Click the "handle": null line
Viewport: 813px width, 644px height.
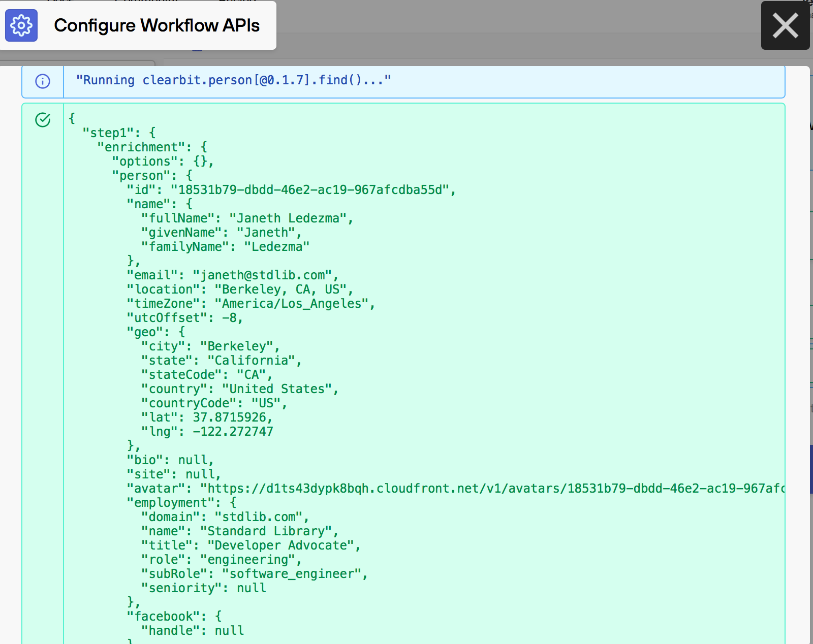[x=193, y=631]
